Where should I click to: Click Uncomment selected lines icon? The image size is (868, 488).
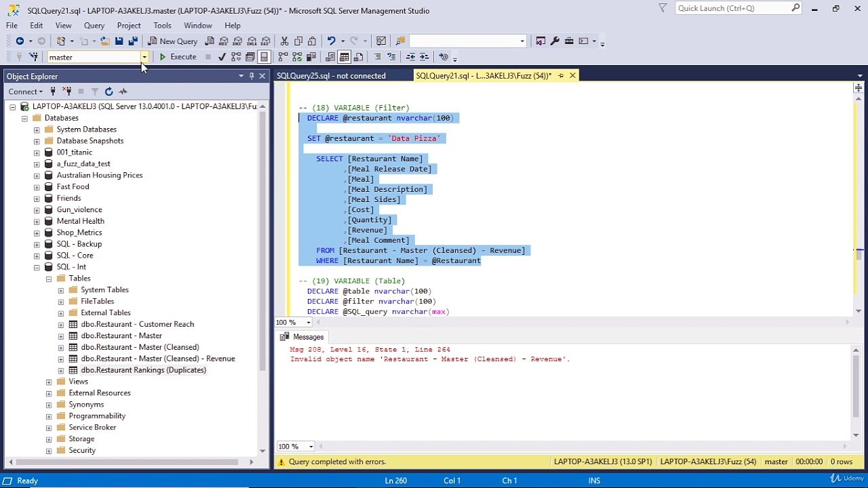[391, 57]
